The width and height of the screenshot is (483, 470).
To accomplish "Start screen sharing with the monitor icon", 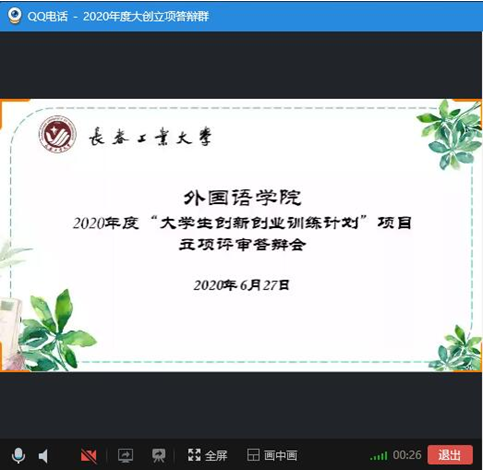I will pos(126,455).
